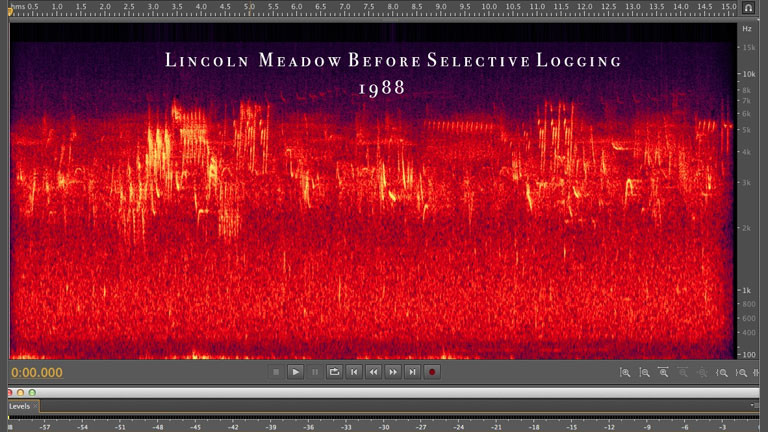768x432 pixels.
Task: Click the "Lincoln Meadow Before Selective Logging" title
Action: [x=393, y=60]
